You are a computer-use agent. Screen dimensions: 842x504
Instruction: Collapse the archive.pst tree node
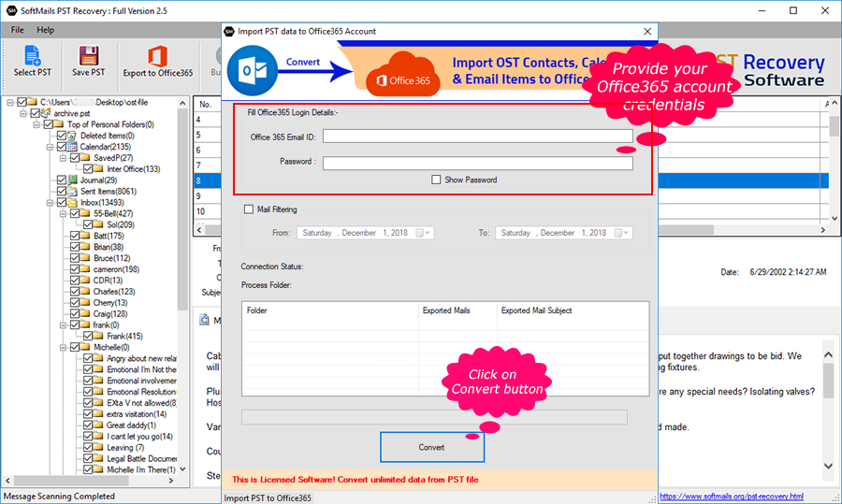23,113
